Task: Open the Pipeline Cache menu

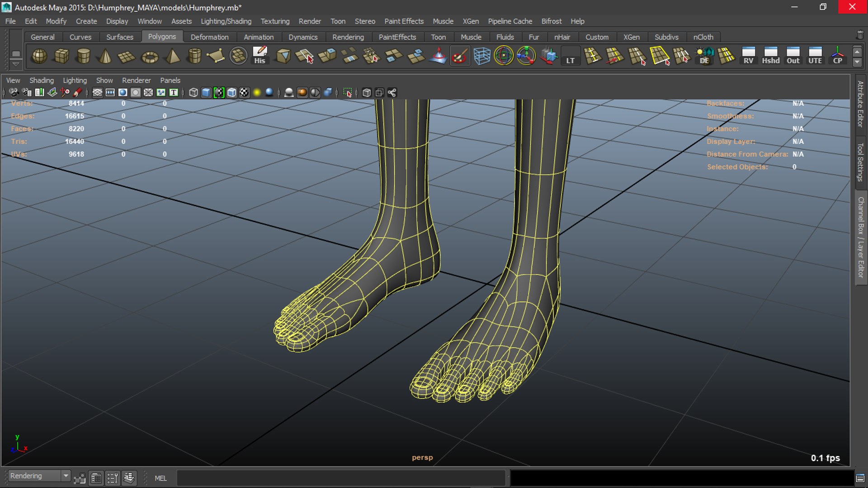Action: click(510, 21)
